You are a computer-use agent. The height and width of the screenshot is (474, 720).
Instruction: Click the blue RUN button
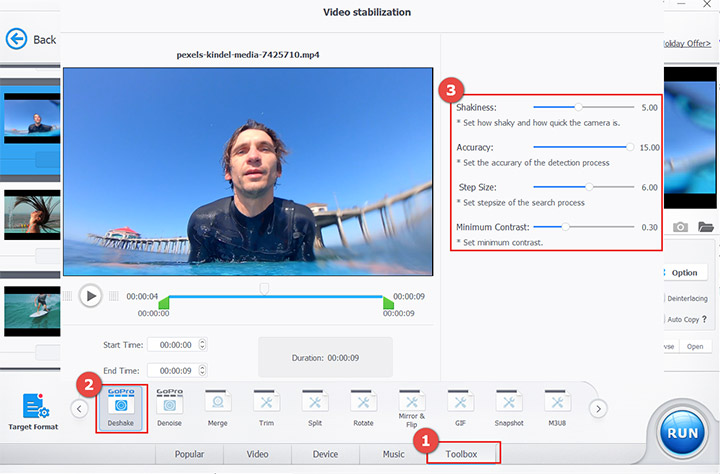[682, 433]
